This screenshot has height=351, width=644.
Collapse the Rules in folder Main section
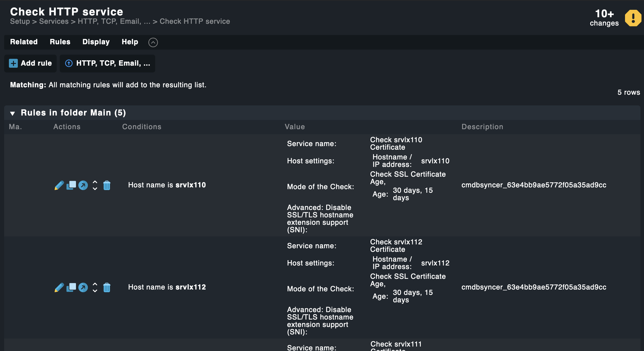[x=12, y=113]
